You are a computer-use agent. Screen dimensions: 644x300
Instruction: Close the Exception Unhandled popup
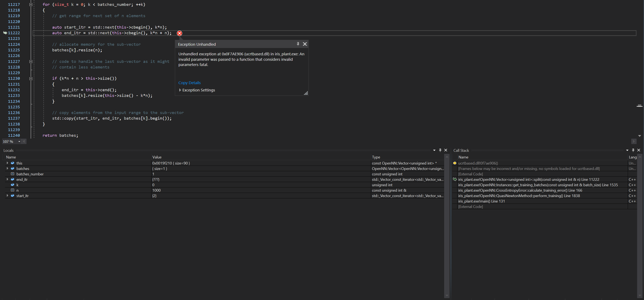coord(305,44)
